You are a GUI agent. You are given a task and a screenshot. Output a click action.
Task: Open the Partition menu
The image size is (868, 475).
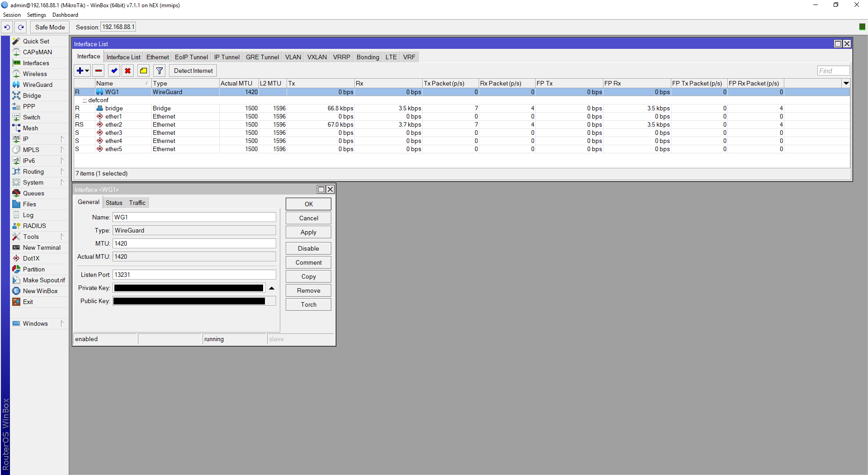point(34,269)
